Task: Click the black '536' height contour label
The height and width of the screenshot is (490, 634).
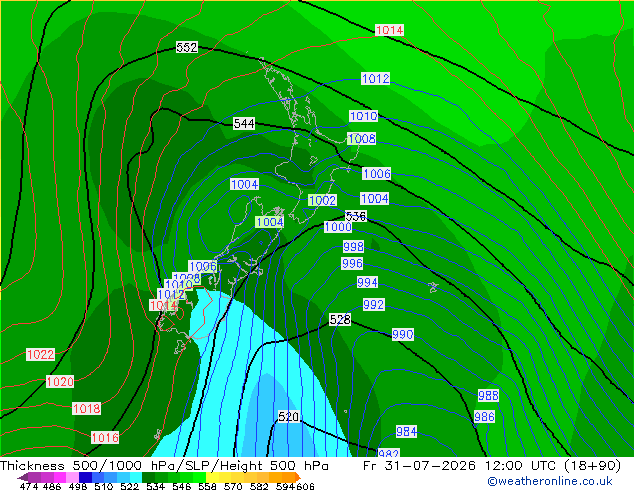Action: (356, 216)
